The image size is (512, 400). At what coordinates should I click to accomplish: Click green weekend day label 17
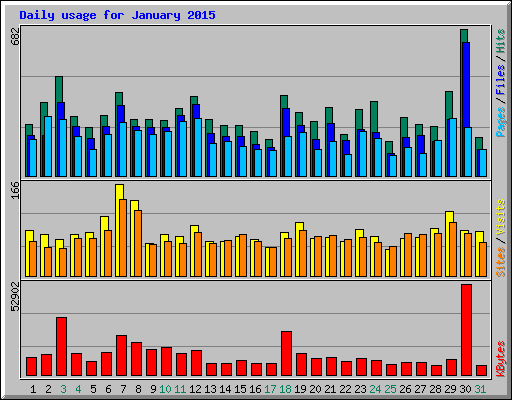[270, 389]
